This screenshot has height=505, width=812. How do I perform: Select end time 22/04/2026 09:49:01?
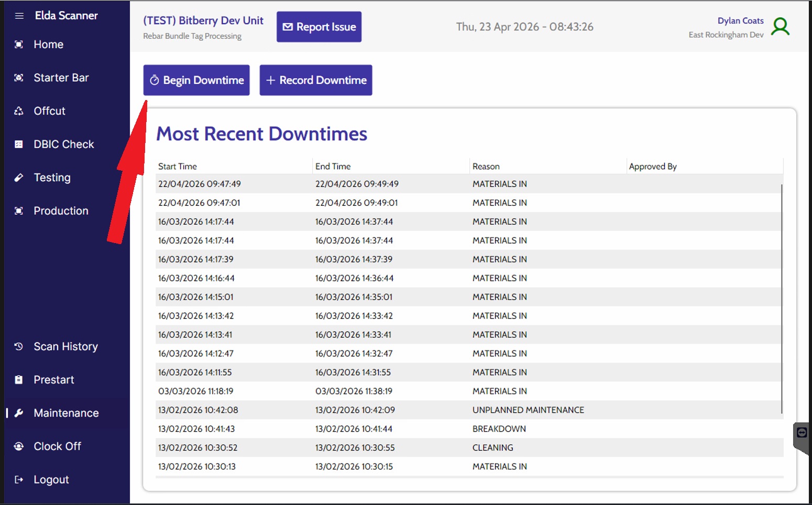click(357, 203)
